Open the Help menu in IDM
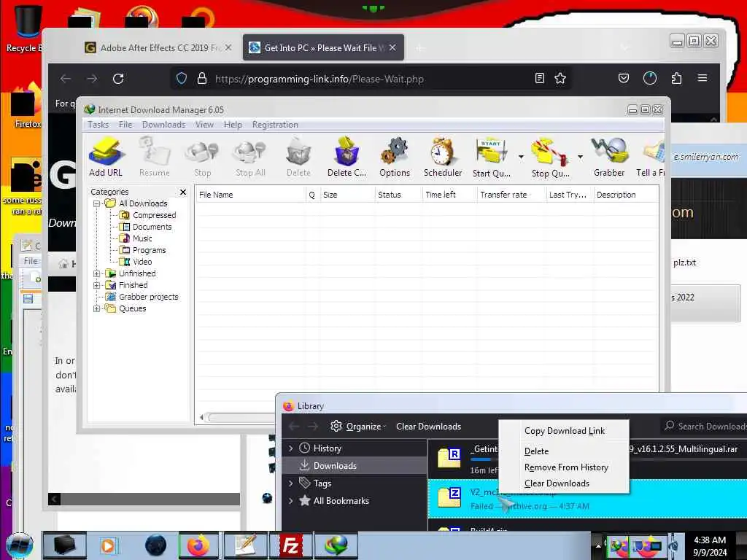This screenshot has width=747, height=560. pyautogui.click(x=233, y=125)
